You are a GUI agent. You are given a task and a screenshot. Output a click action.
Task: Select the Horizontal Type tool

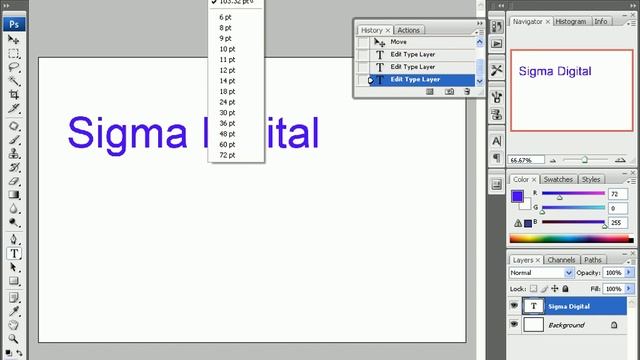click(14, 253)
